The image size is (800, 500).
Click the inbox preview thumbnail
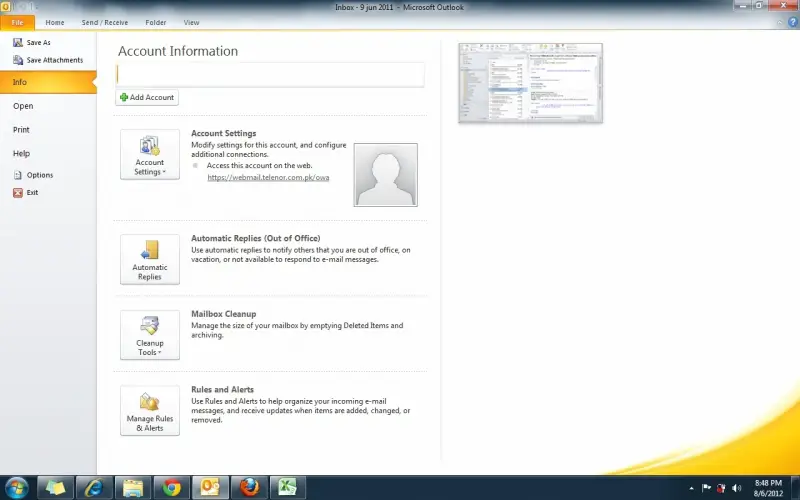point(530,83)
